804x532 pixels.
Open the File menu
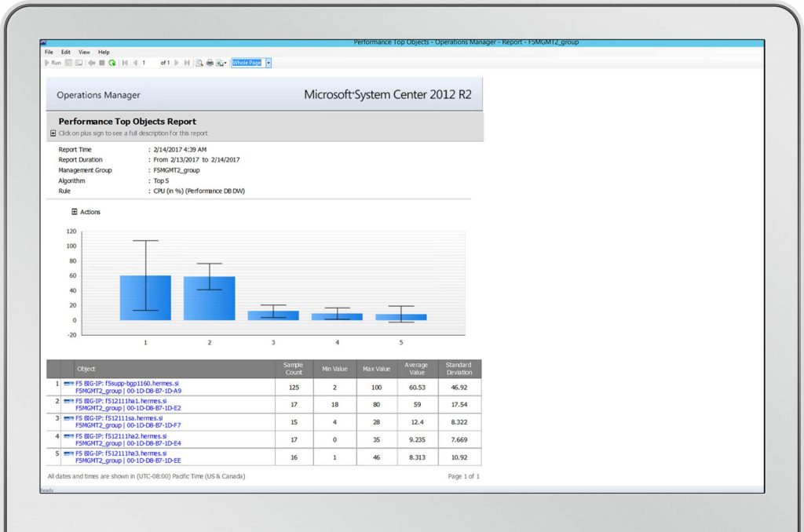pyautogui.click(x=49, y=52)
